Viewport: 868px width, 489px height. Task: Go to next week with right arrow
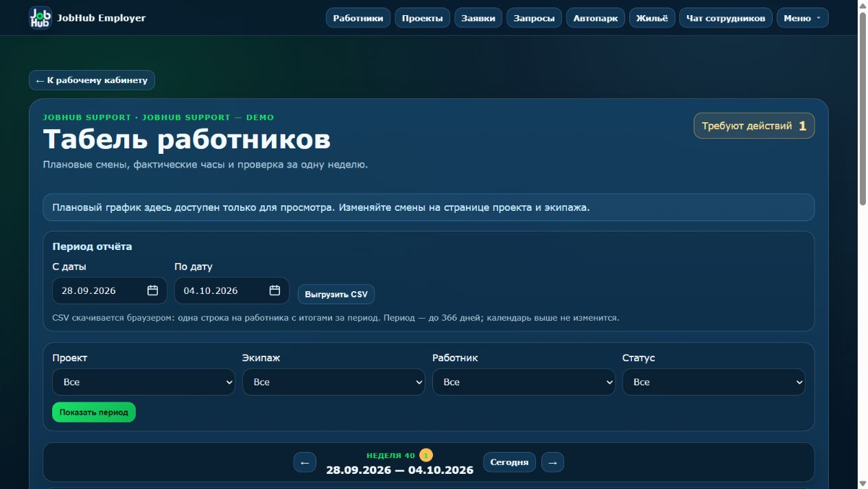[552, 462]
